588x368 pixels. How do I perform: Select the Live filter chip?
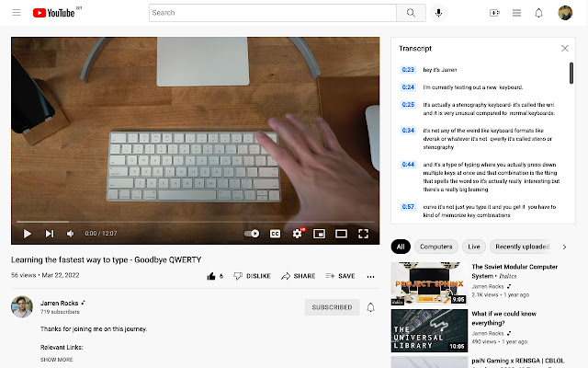tap(474, 247)
